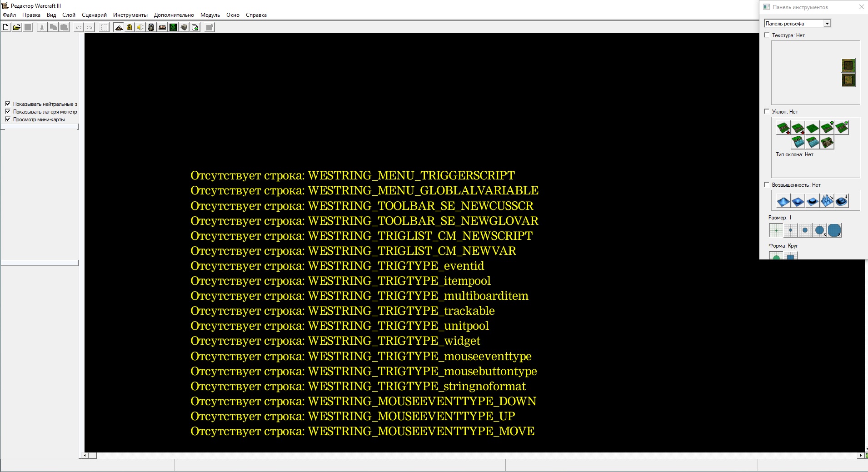Toggle the Уклон checkbox
This screenshot has height=472, width=868.
click(x=767, y=111)
